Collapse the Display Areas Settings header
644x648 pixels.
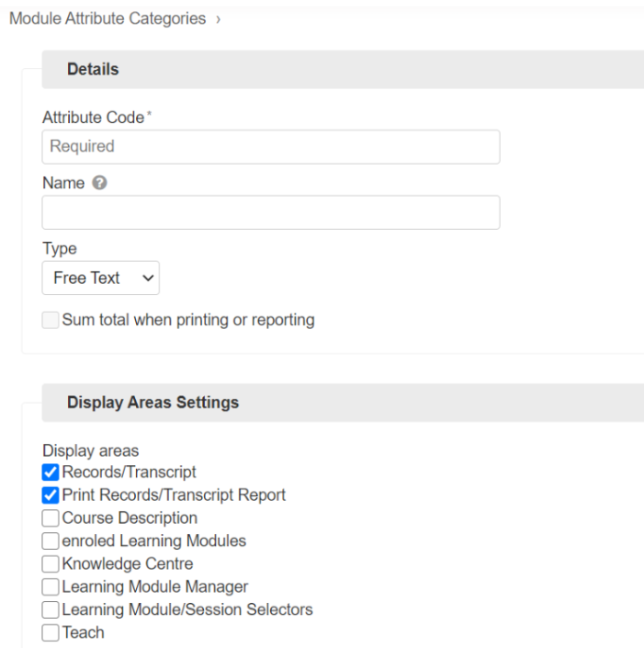click(x=153, y=403)
